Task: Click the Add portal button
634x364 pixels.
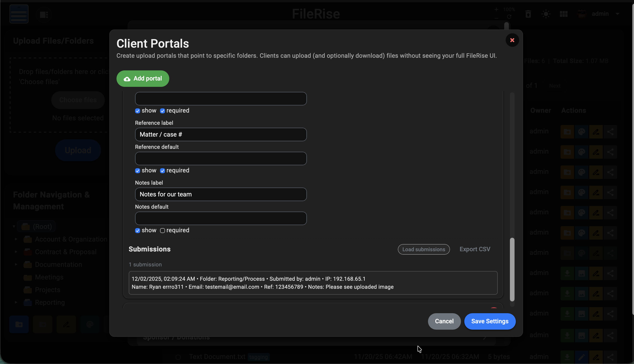Action: [143, 78]
